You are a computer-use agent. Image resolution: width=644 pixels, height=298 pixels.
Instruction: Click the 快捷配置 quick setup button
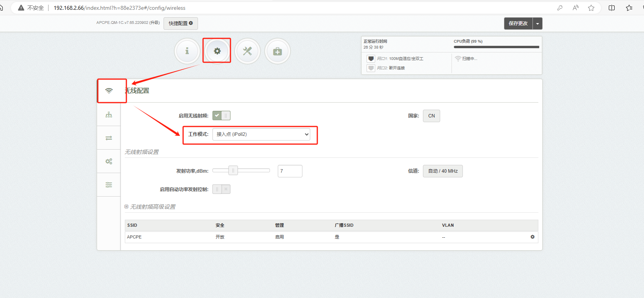[x=181, y=23]
